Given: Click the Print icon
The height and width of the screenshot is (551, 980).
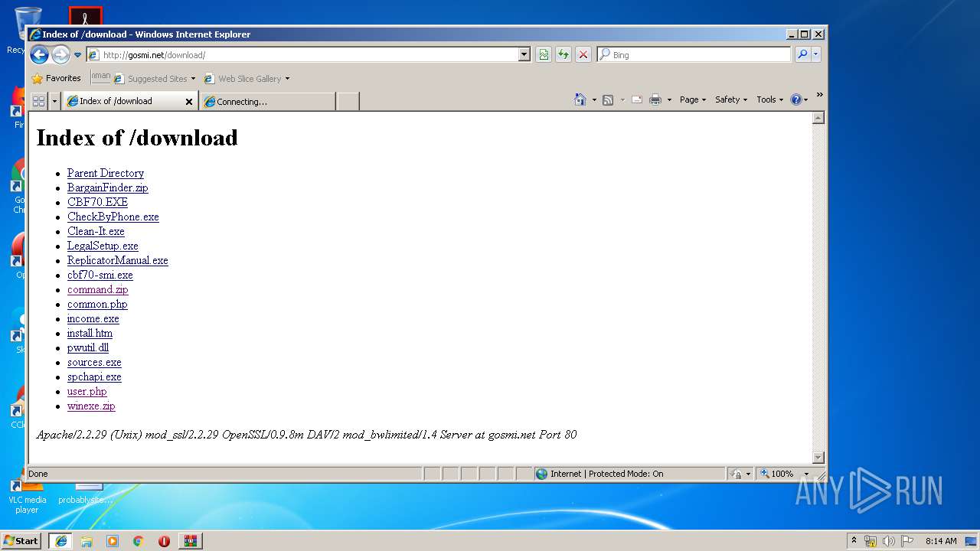Looking at the screenshot, I should (655, 99).
